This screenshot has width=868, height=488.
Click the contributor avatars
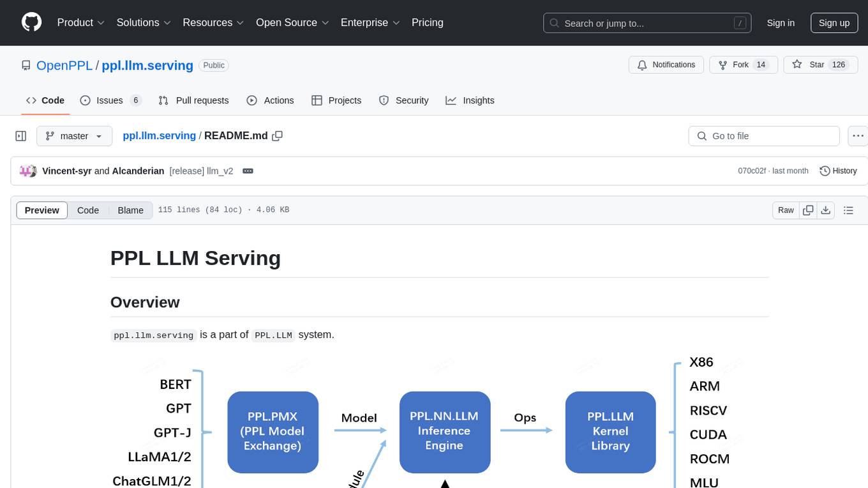[x=27, y=171]
